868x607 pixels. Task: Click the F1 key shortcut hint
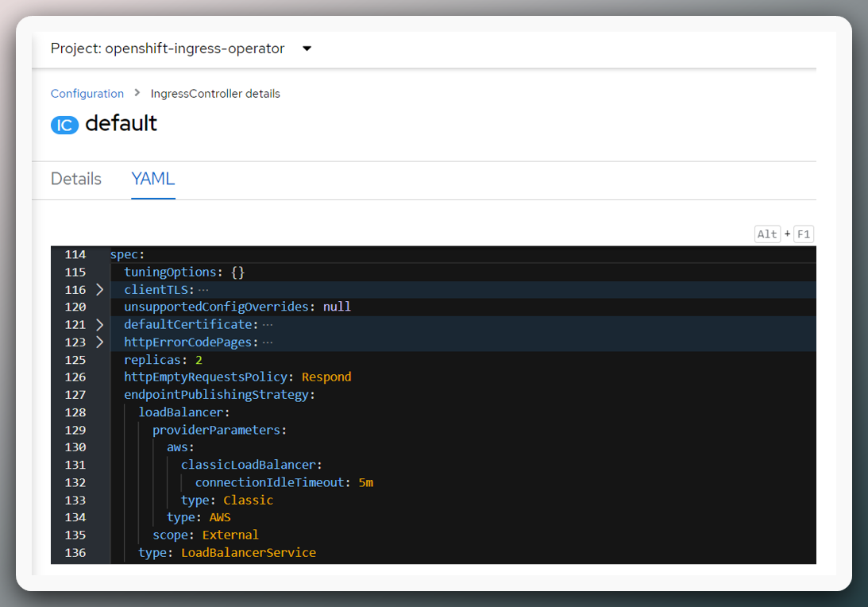point(804,234)
